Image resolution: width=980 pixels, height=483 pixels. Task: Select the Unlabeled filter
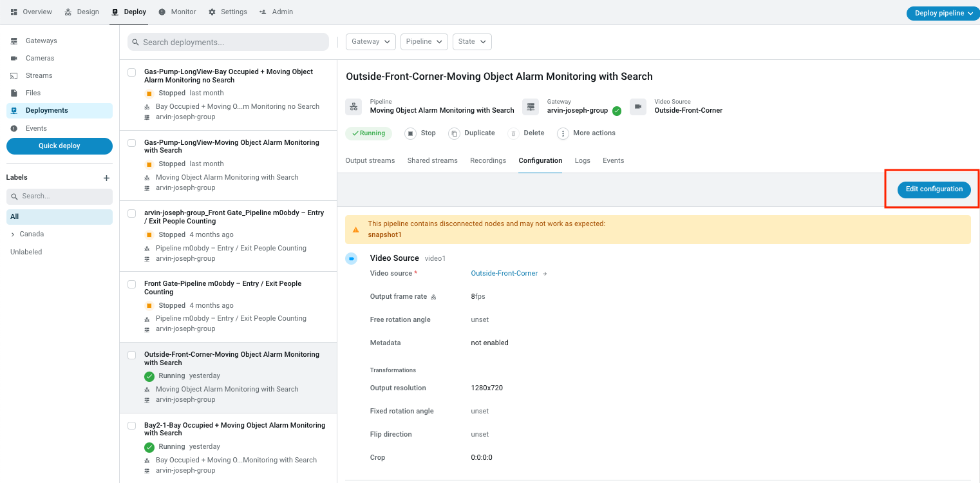click(26, 252)
